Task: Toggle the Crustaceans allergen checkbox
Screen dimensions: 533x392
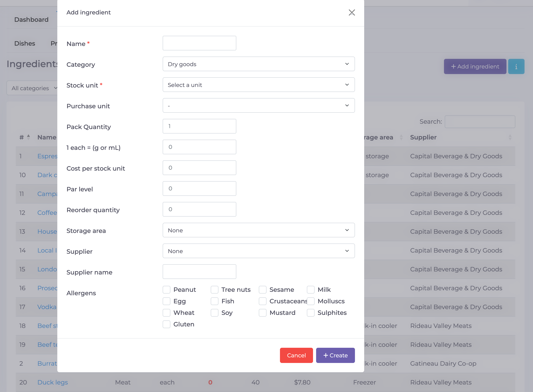Action: pyautogui.click(x=263, y=301)
